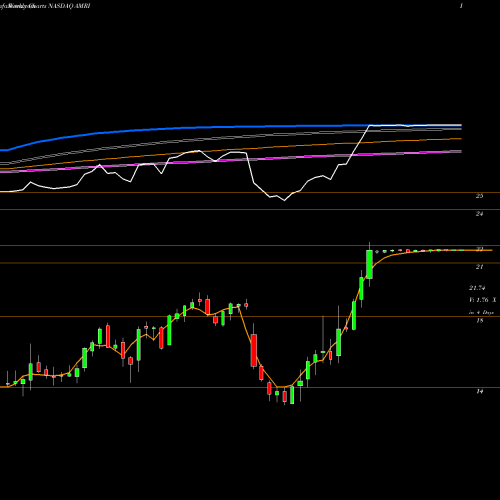
Task: Select the 14 price axis label
Action: [x=479, y=392]
